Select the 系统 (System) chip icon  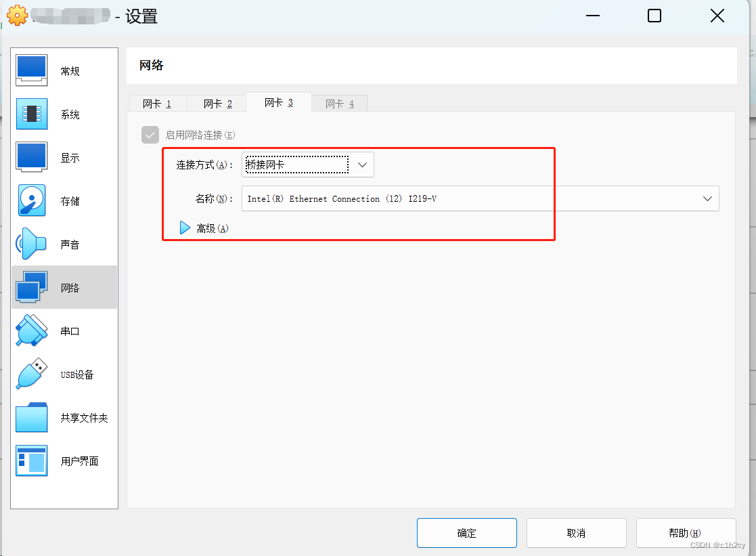31,114
